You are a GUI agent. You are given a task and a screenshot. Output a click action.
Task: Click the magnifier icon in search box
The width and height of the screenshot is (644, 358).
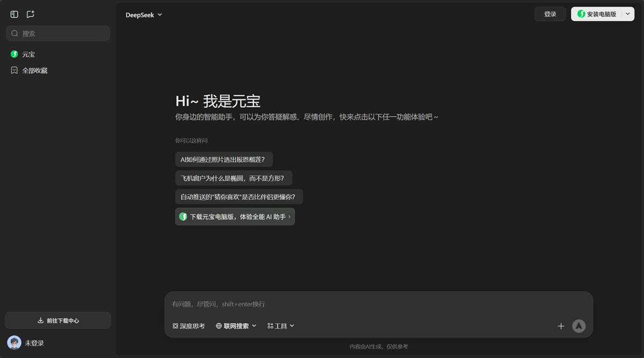click(14, 33)
